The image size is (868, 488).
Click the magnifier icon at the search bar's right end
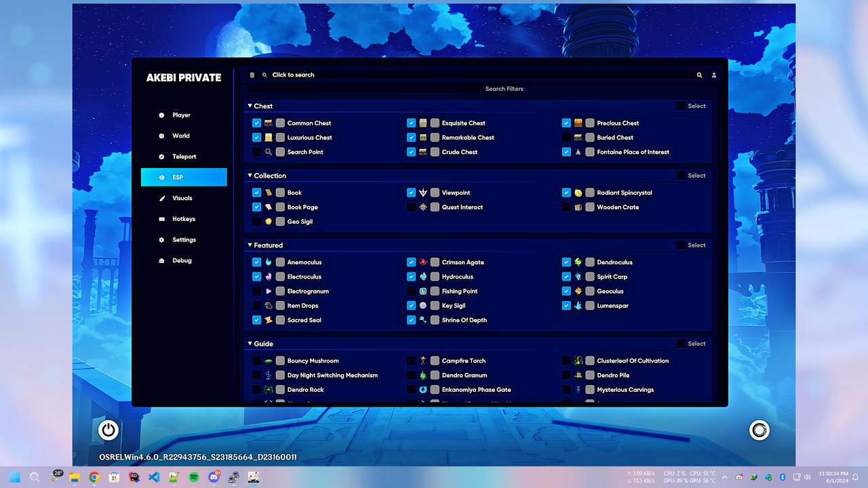click(699, 75)
